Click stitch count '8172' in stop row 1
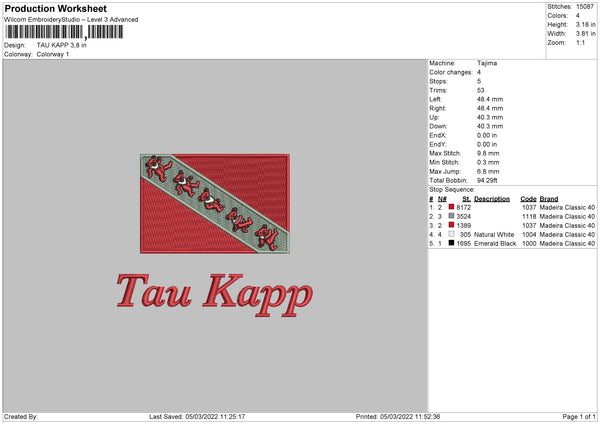Image resolution: width=600 pixels, height=424 pixels. point(463,207)
